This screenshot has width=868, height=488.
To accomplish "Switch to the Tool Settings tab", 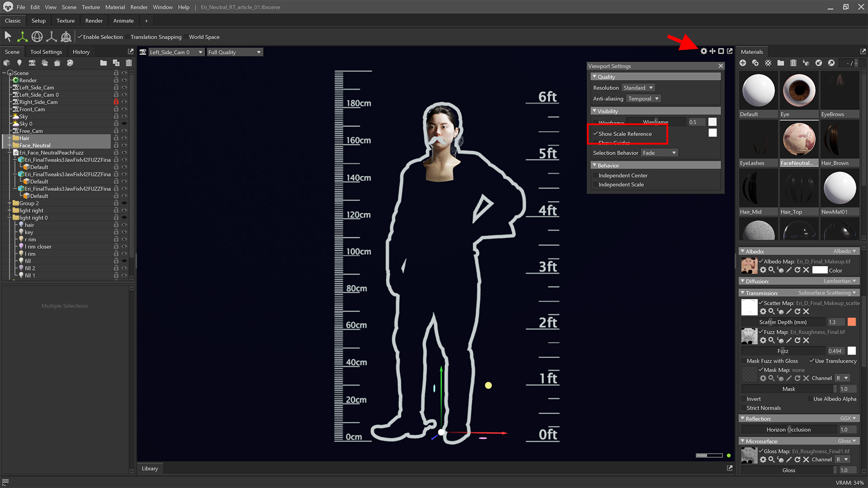I will click(x=46, y=52).
